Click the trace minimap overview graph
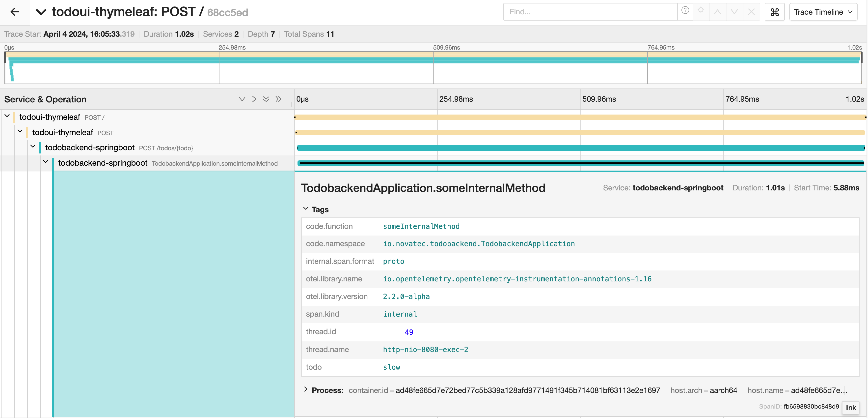 (x=433, y=67)
